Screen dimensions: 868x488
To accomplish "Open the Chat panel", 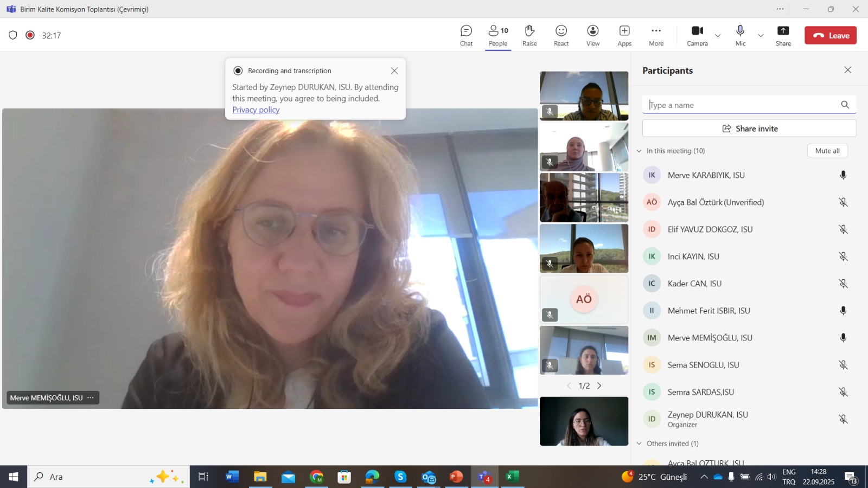I will tap(466, 35).
